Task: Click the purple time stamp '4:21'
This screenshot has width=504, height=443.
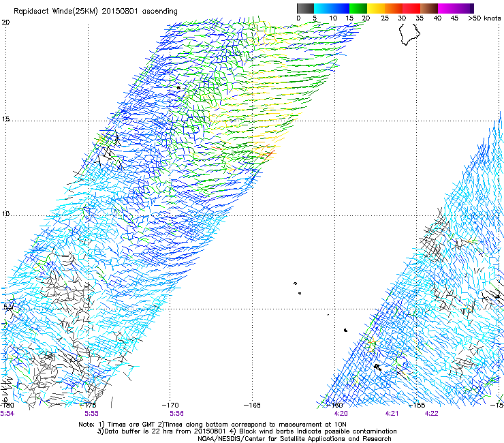Action: coord(392,414)
